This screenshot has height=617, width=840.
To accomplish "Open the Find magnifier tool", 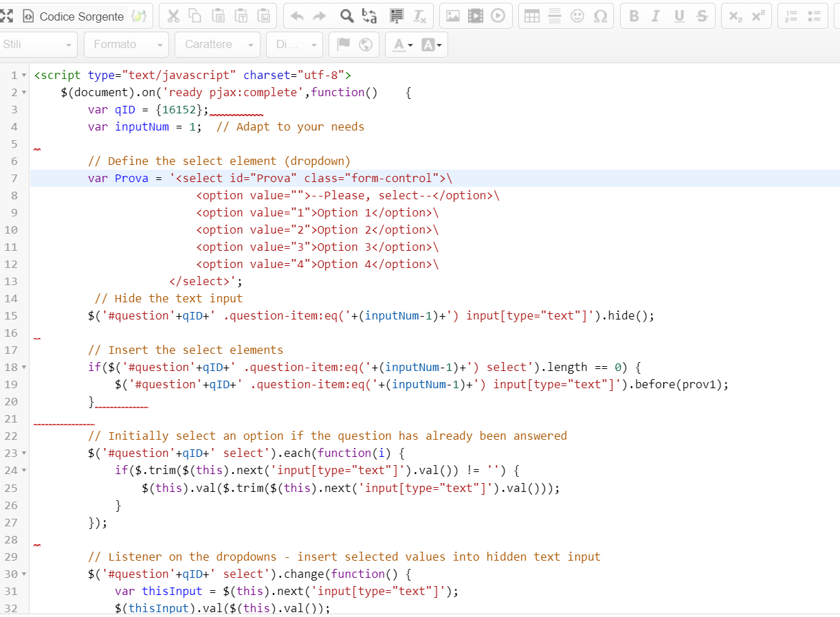I will pyautogui.click(x=348, y=16).
